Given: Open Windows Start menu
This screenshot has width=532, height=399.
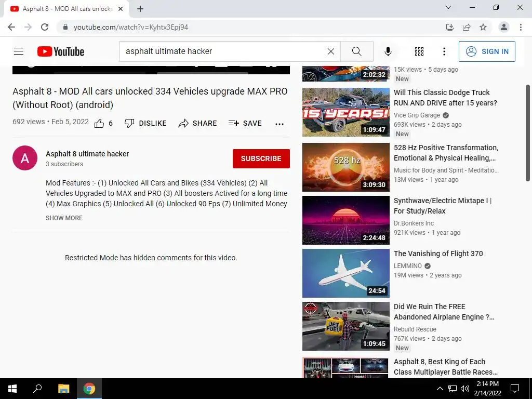Looking at the screenshot, I should click(12, 389).
